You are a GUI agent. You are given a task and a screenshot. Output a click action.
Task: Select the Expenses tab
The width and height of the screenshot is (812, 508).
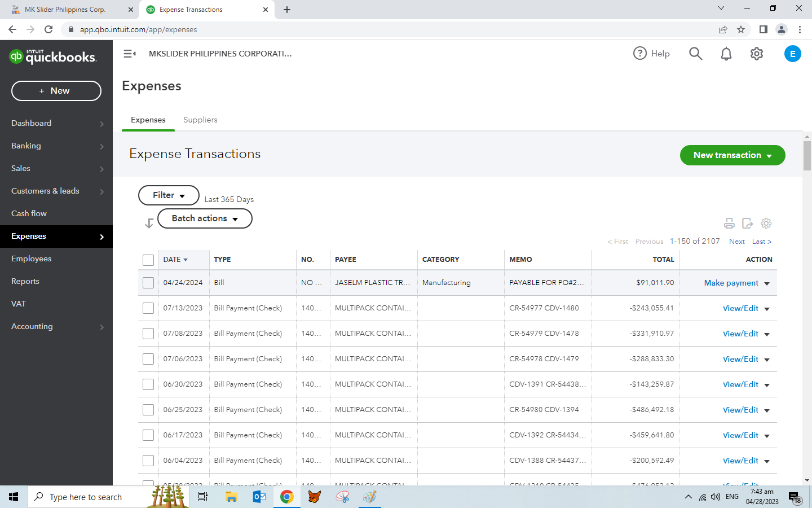[x=148, y=120]
